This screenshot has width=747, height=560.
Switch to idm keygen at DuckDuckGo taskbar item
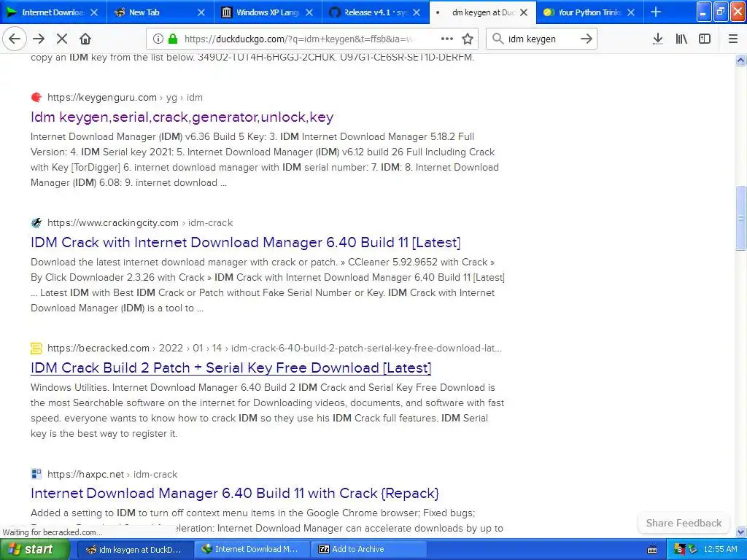click(135, 550)
